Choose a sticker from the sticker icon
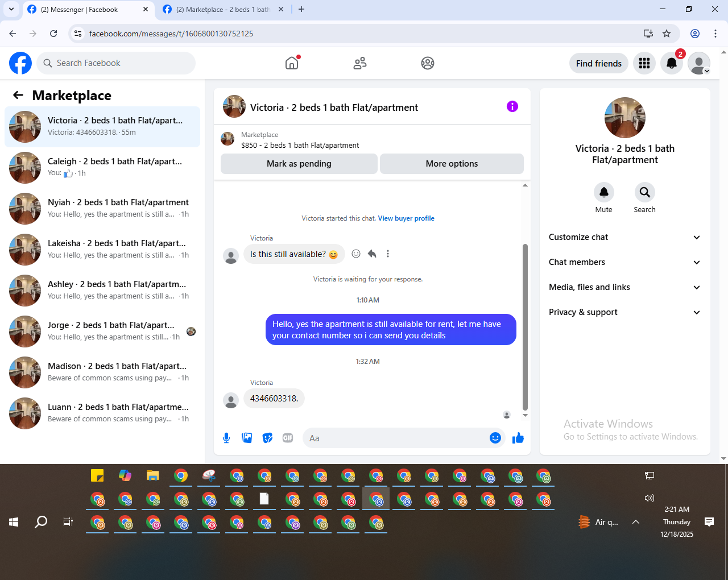The width and height of the screenshot is (728, 580). coord(267,438)
